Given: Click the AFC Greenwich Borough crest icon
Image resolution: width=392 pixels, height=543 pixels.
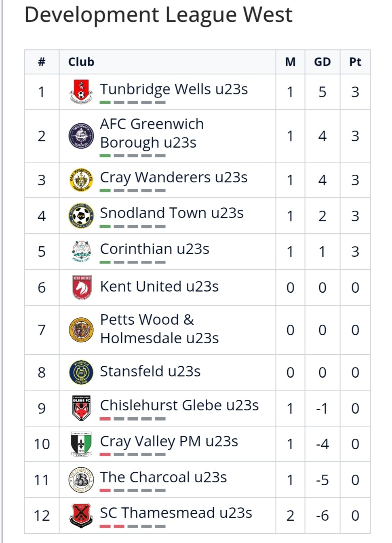Looking at the screenshot, I should pyautogui.click(x=81, y=136).
